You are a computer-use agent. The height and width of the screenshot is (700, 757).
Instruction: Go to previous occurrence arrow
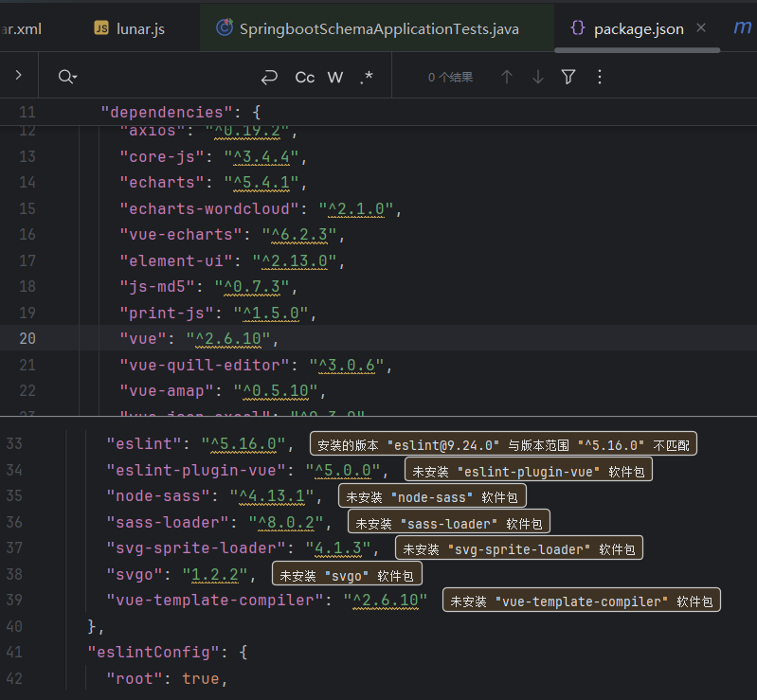(507, 78)
